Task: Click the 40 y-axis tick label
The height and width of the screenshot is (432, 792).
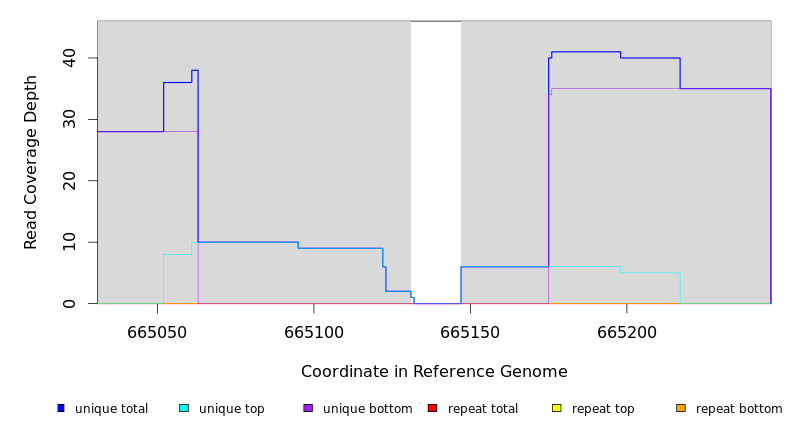Action: (x=68, y=58)
